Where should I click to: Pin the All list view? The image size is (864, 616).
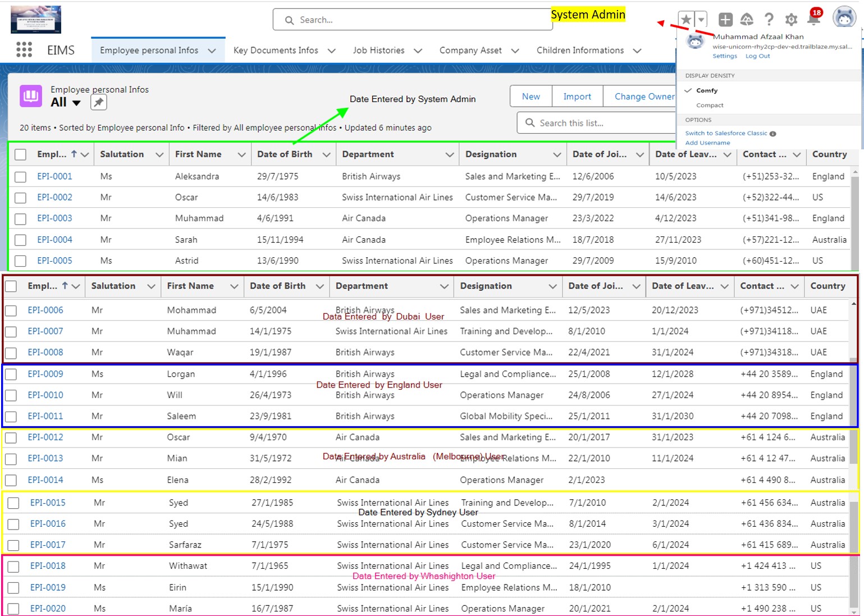click(98, 102)
